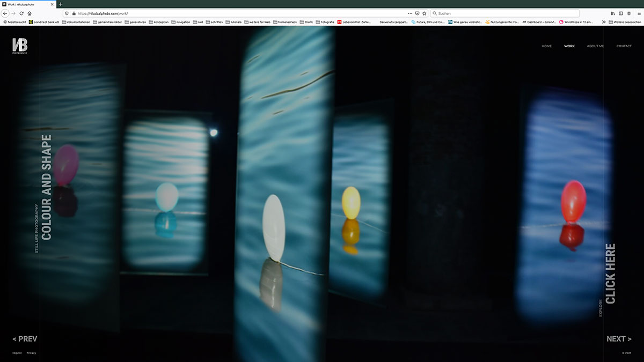644x362 pixels.
Task: Open the Imprint footer link
Action: coord(17,353)
